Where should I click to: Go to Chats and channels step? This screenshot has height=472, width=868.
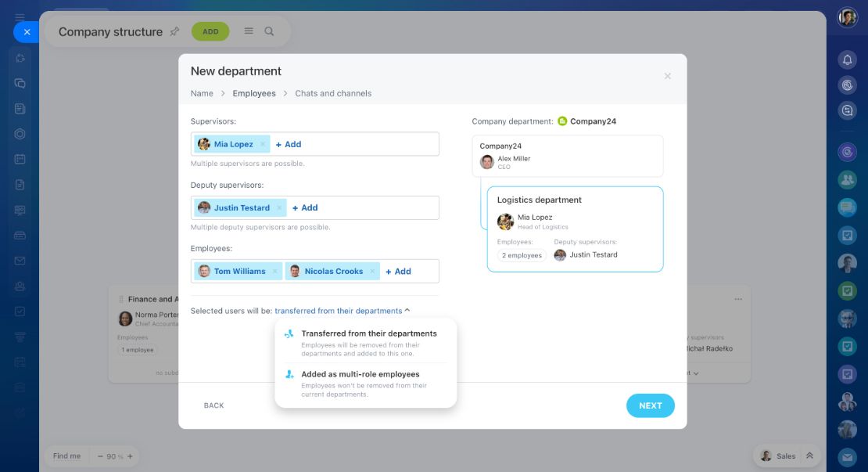pyautogui.click(x=333, y=94)
